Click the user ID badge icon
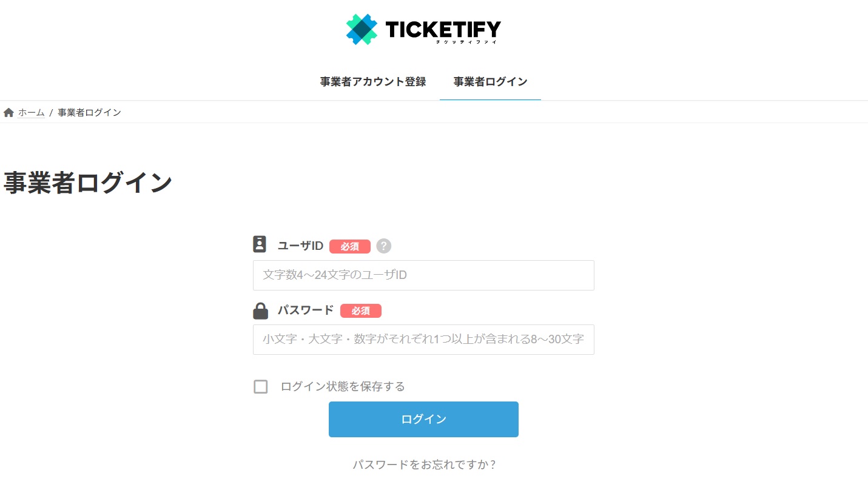Screen dimensions: 868x487 (260, 244)
